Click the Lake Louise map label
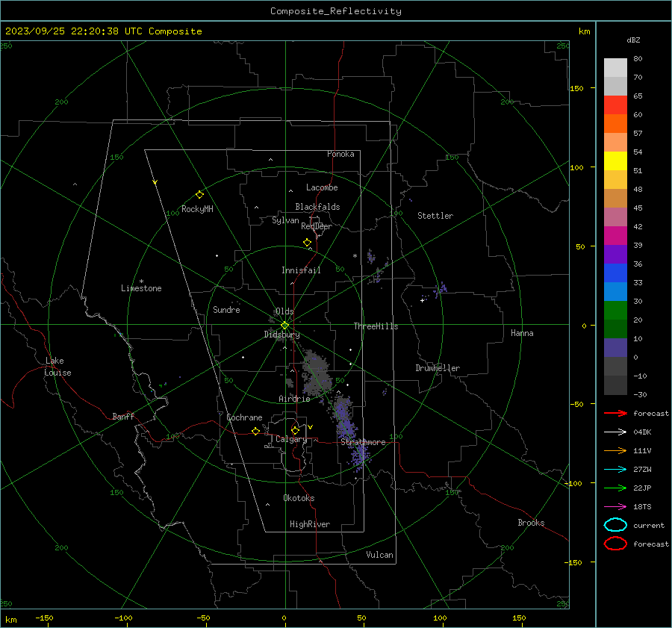Image resolution: width=672 pixels, height=628 pixels. click(57, 367)
